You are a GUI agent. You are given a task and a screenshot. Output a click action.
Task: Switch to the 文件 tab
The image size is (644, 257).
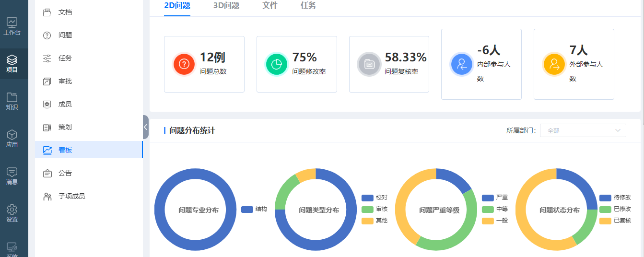click(x=270, y=6)
